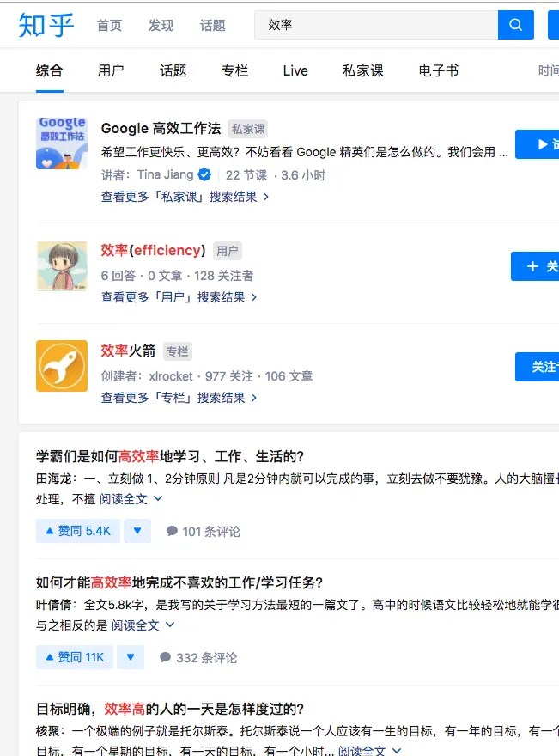This screenshot has width=559, height=756.
Task: Follow the 效率(efficiency) user with the plus button
Action: [535, 266]
